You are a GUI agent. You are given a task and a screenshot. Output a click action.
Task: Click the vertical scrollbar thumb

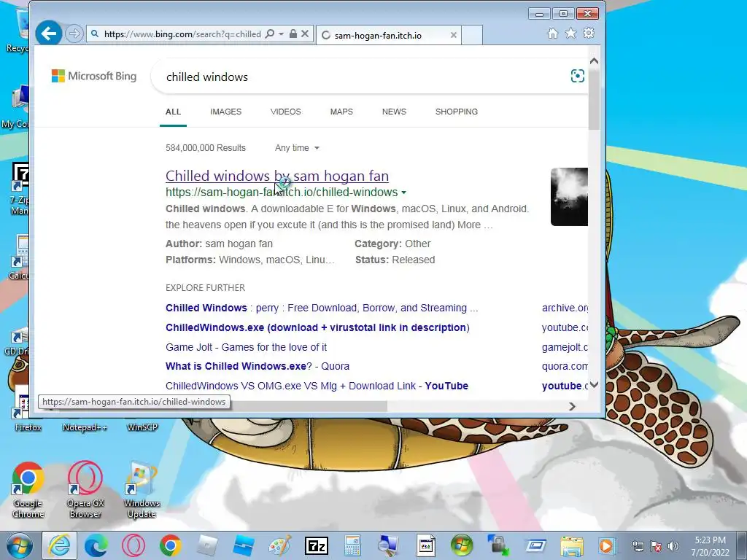594,98
